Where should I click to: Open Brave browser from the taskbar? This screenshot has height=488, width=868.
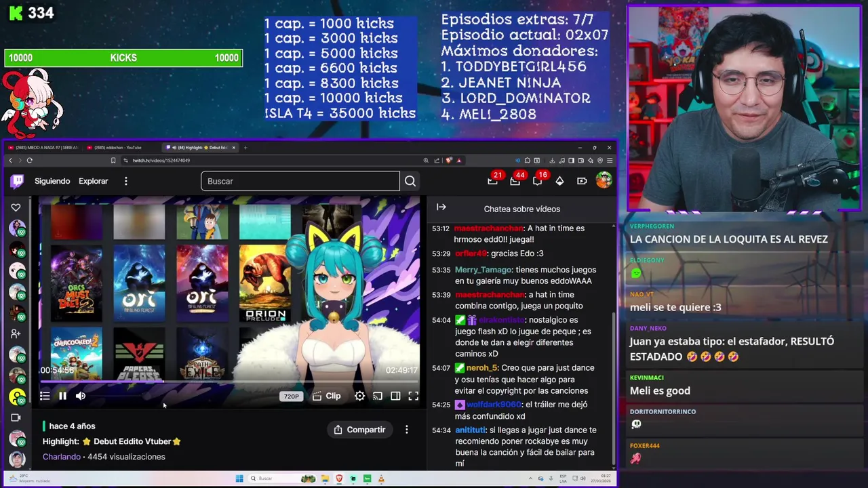click(x=339, y=479)
